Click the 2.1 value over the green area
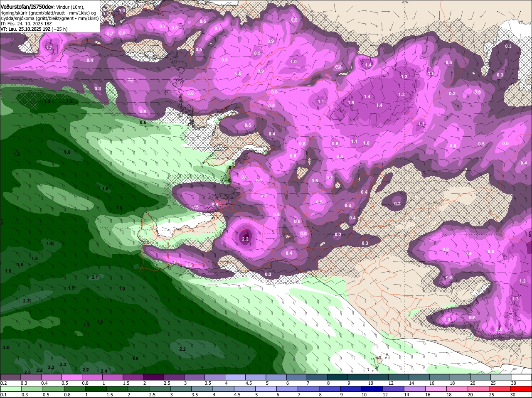Screen dimensions: 532x398 [95, 277]
